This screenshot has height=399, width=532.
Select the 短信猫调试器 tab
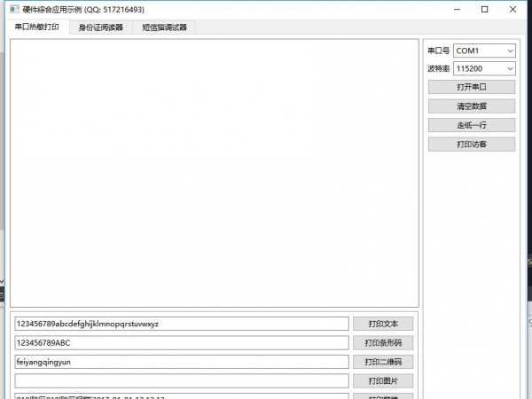(x=164, y=27)
